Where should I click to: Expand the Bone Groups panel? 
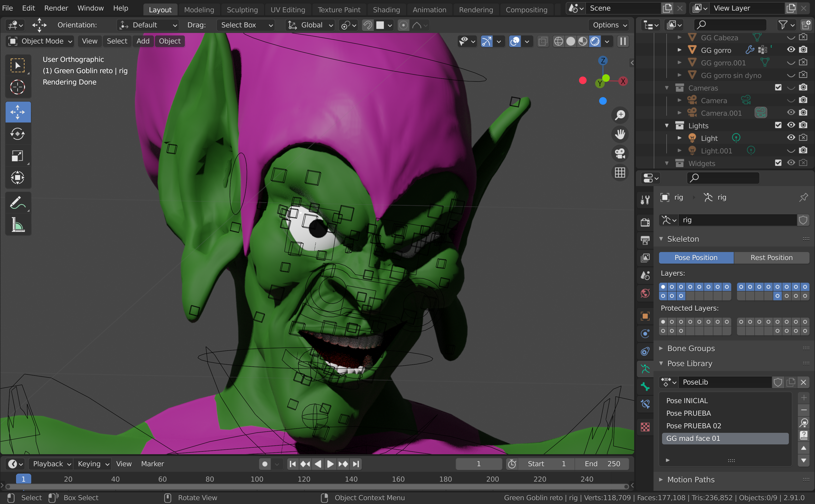(691, 348)
